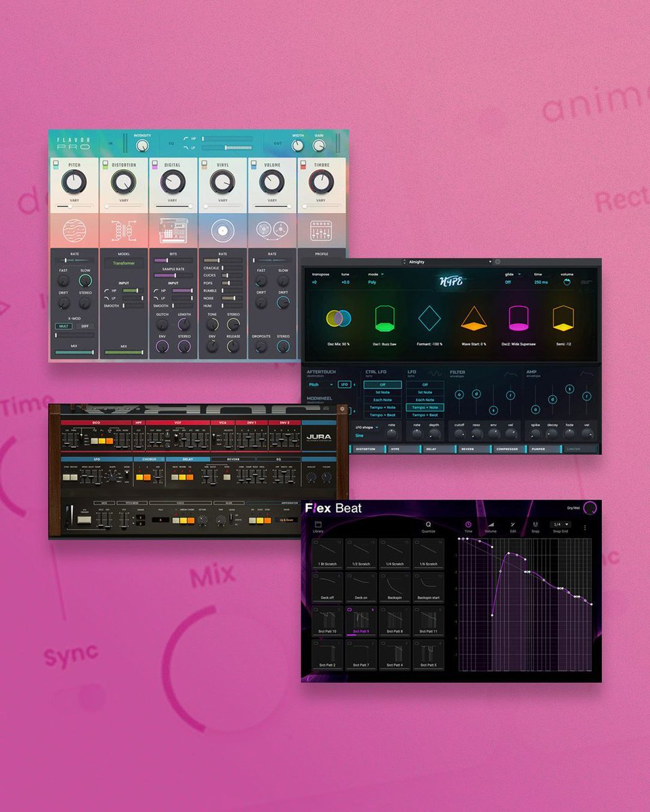Select DIFF in the Pitch X-MOD section
This screenshot has height=812, width=650.
point(85,326)
